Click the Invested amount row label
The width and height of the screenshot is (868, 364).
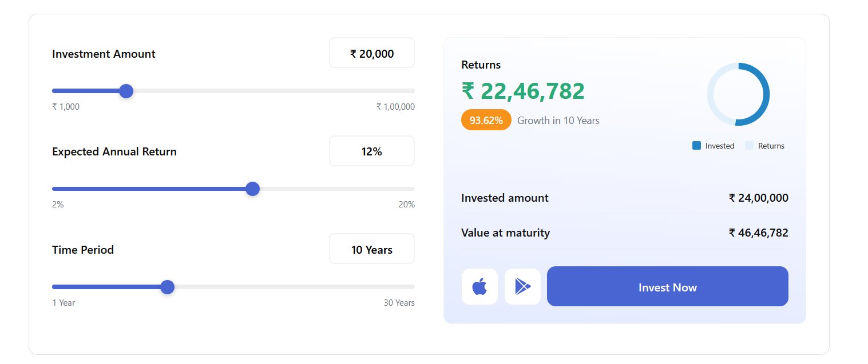tap(505, 198)
